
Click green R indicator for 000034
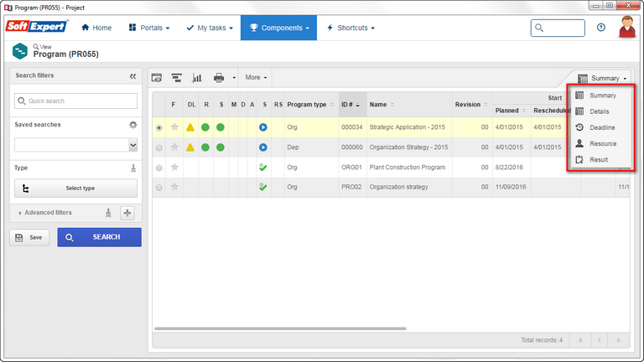click(x=205, y=127)
